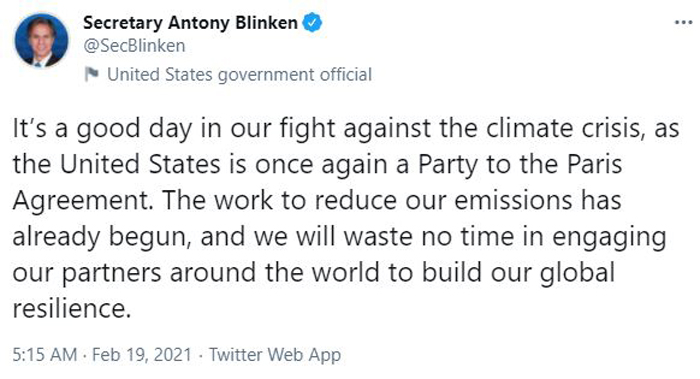Click the phrase United States in tweet body
Viewport: 700px width, 379px height.
pyautogui.click(x=140, y=164)
